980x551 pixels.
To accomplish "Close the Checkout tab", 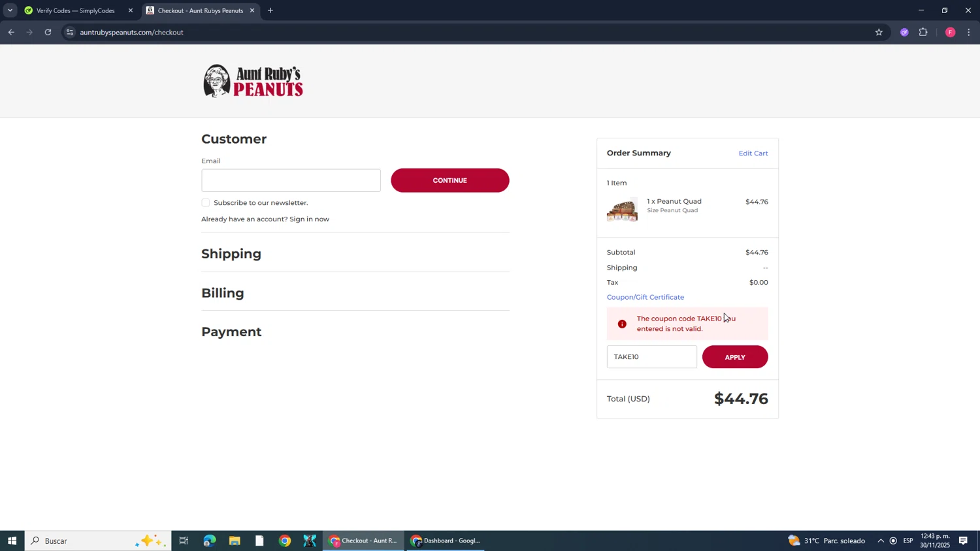I will point(252,10).
